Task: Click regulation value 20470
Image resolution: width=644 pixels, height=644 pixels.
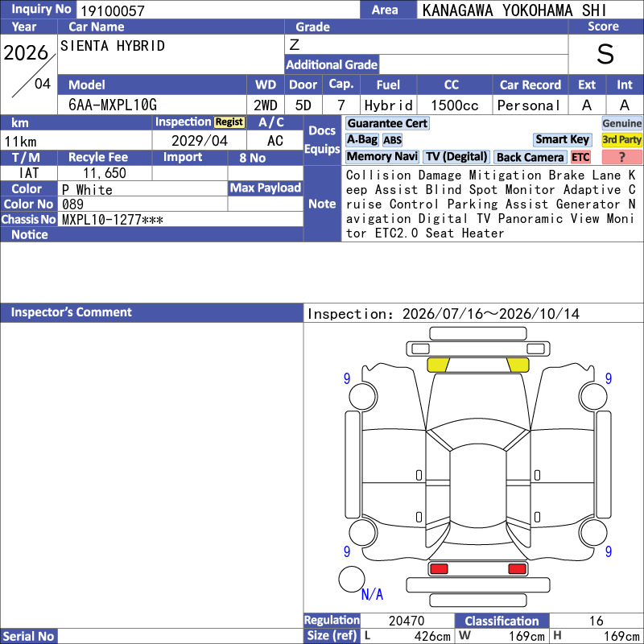Action: coord(407,621)
